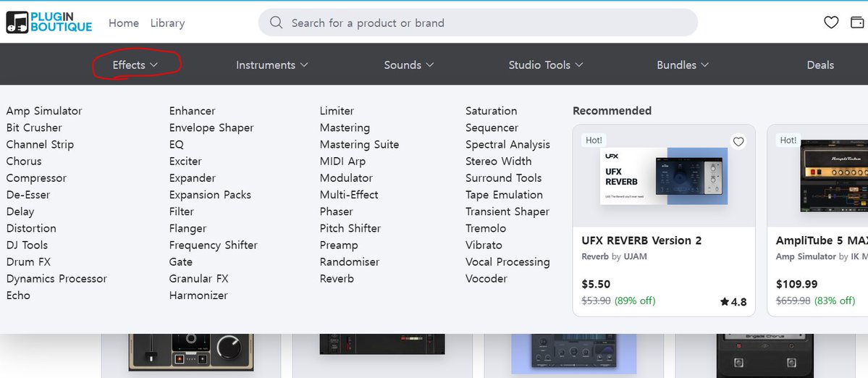Open Harmonizer category
The image size is (868, 378).
198,295
